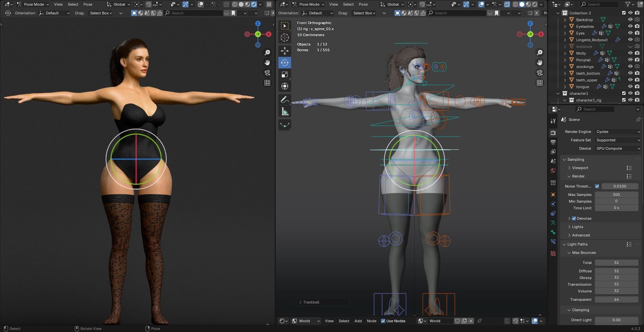
Task: Hide the Molly object with eye icon
Action: click(631, 53)
